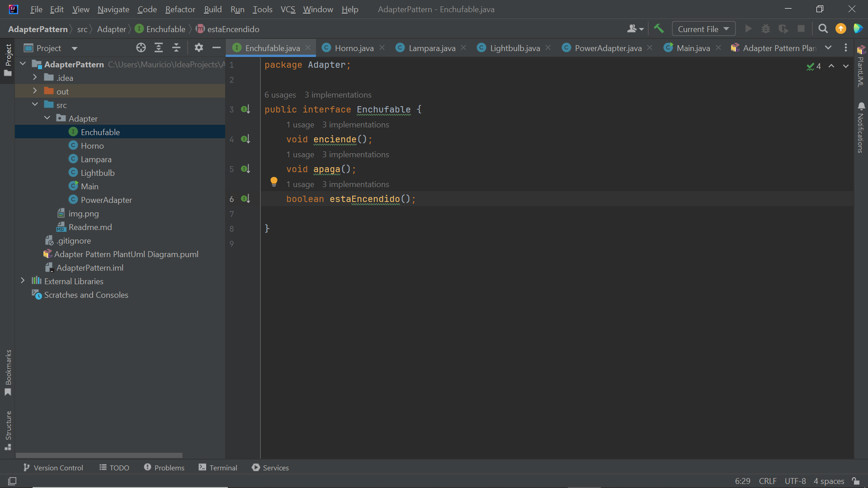
Task: Toggle the Project tool window stripe button
Action: [x=8, y=60]
